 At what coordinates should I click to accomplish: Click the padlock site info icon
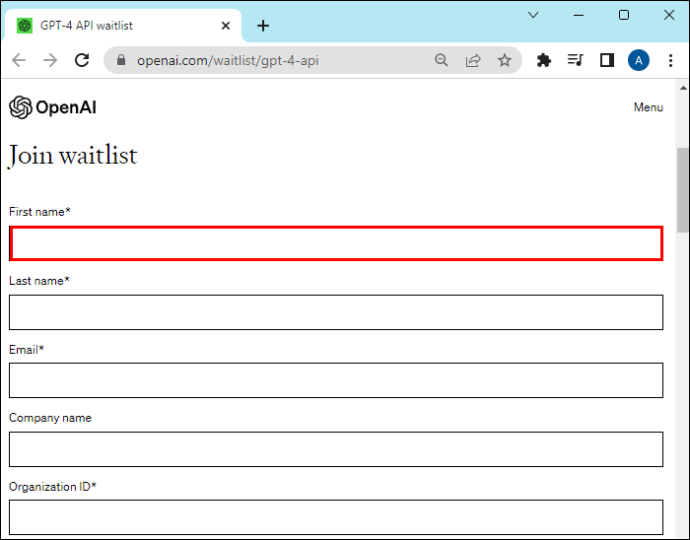pyautogui.click(x=121, y=60)
